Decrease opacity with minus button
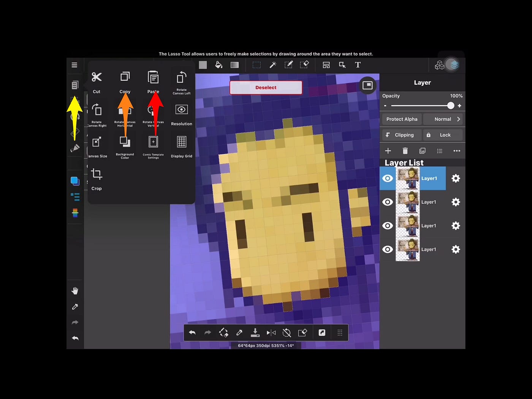The height and width of the screenshot is (399, 532). (x=385, y=106)
